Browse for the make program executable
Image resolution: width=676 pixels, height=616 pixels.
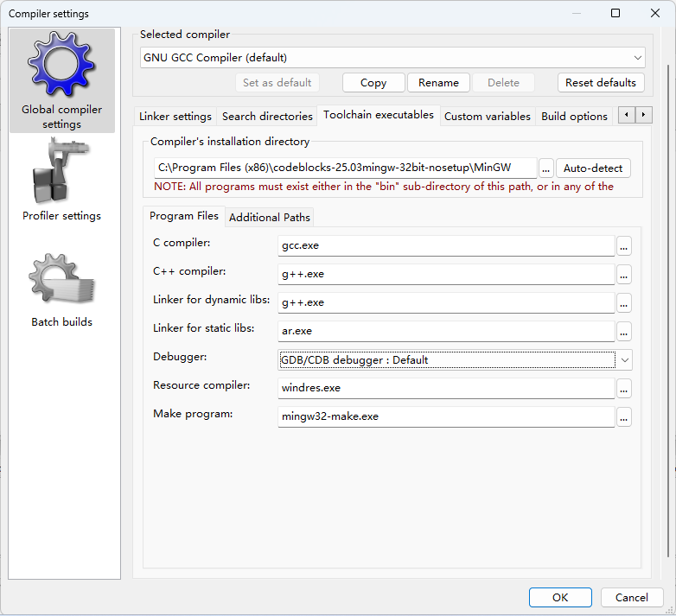pos(624,417)
